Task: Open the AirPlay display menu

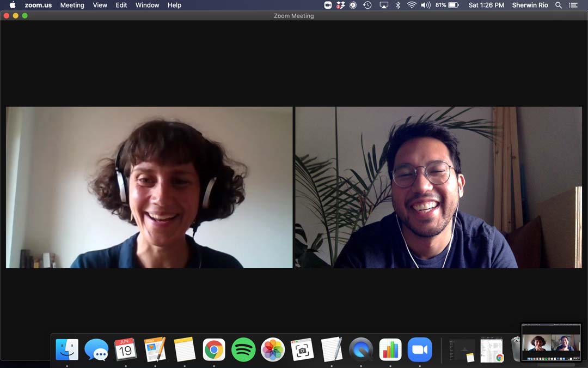Action: (384, 5)
